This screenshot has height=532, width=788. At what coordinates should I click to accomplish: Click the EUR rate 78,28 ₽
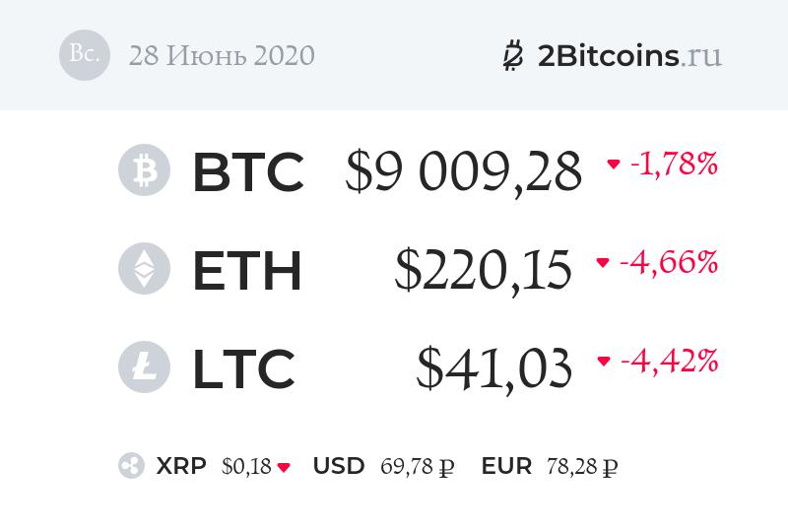[582, 466]
